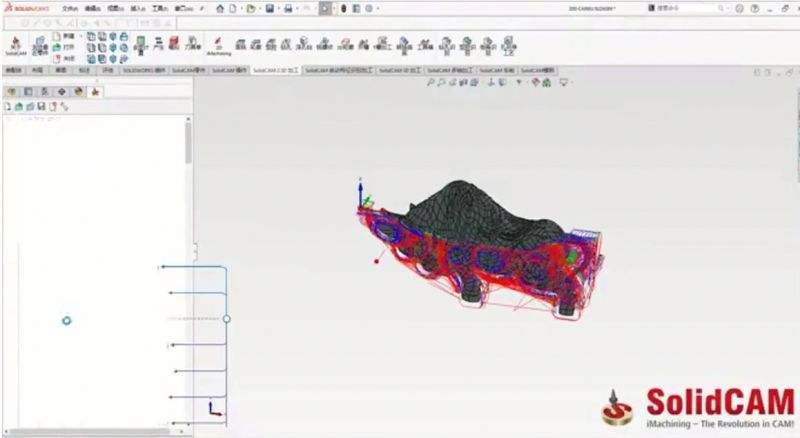
Task: Toggle the traffic-light rebuild button
Action: click(x=345, y=8)
